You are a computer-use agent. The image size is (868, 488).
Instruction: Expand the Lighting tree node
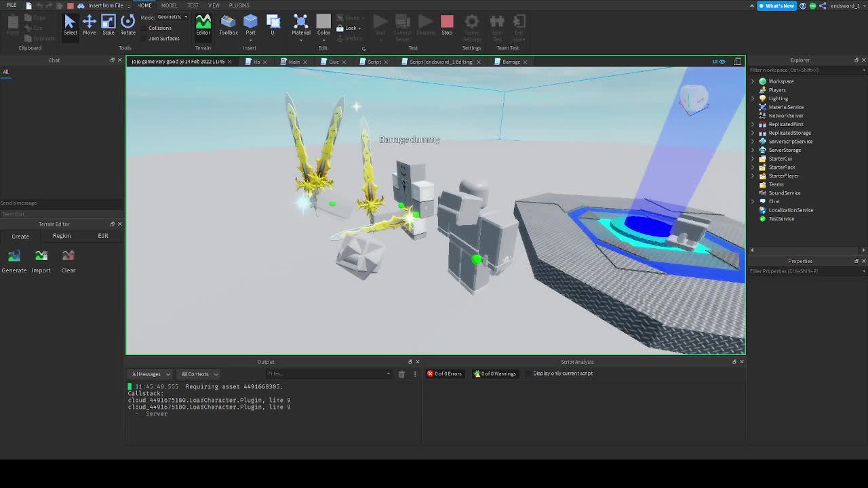[x=753, y=98]
